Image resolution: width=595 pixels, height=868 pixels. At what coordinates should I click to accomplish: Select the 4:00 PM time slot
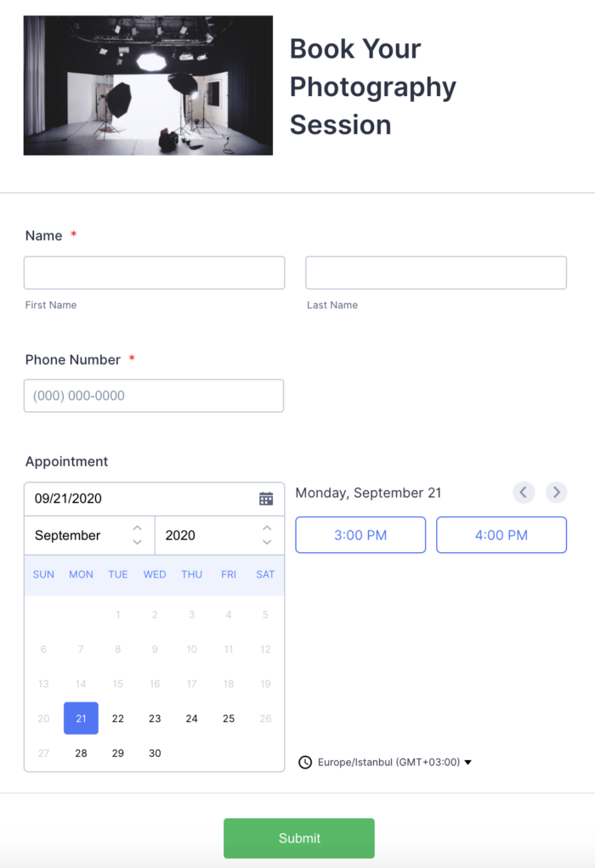coord(501,535)
